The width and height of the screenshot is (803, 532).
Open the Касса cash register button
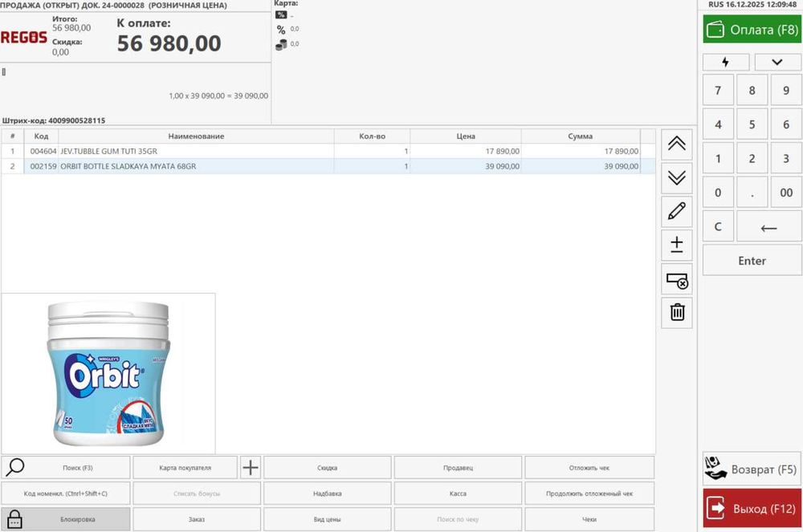[x=458, y=493]
